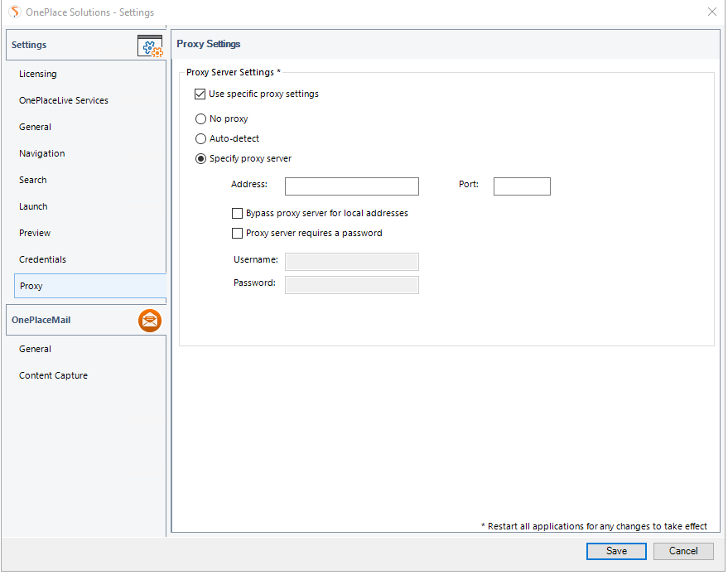Click the Address: label
Screen dimensions: 728x575
click(249, 185)
